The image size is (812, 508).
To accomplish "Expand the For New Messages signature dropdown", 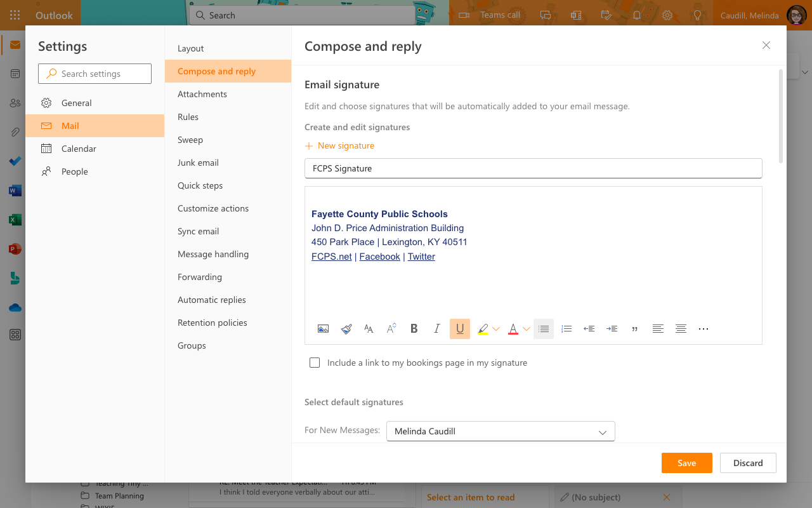I will (x=501, y=431).
